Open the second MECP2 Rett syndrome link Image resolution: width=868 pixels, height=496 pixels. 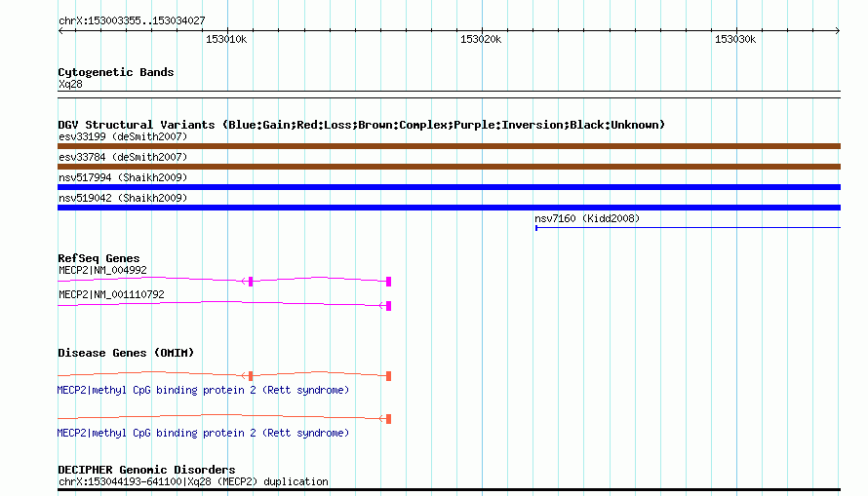pos(203,433)
